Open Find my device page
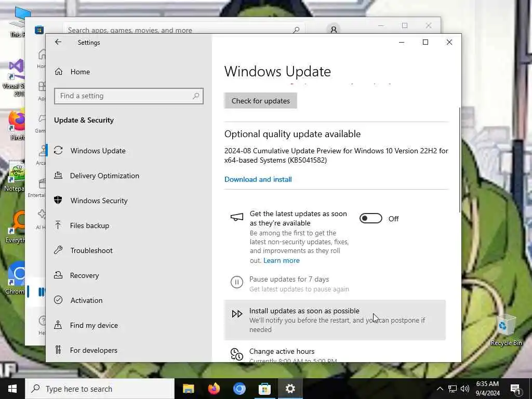Image resolution: width=532 pixels, height=399 pixels. [x=94, y=325]
